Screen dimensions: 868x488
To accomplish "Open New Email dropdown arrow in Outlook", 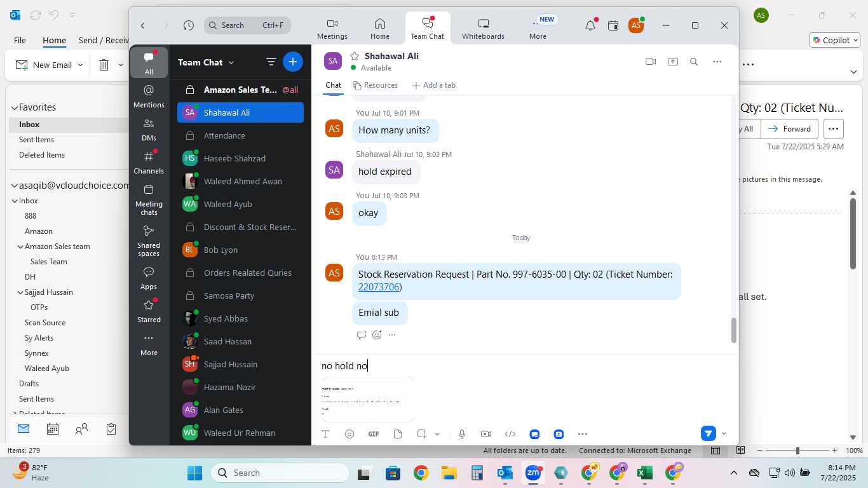I will [x=80, y=65].
